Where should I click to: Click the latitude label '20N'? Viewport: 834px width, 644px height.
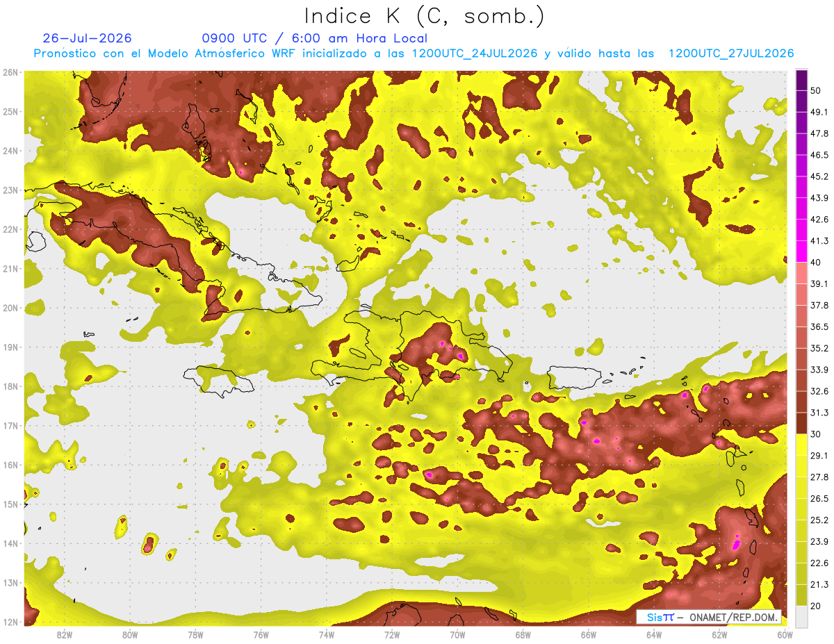coord(10,308)
